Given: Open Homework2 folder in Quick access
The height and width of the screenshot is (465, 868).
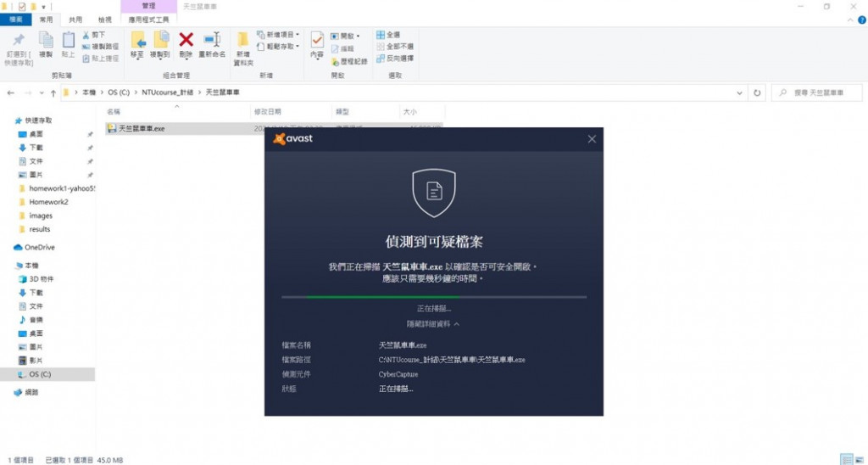Looking at the screenshot, I should coord(43,202).
